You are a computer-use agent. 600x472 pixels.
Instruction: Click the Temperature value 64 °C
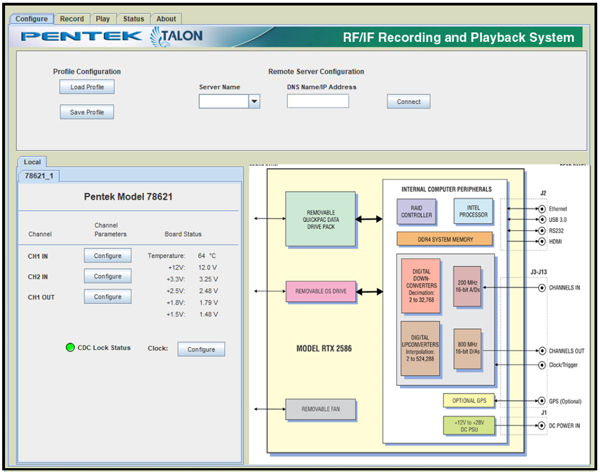click(x=207, y=256)
